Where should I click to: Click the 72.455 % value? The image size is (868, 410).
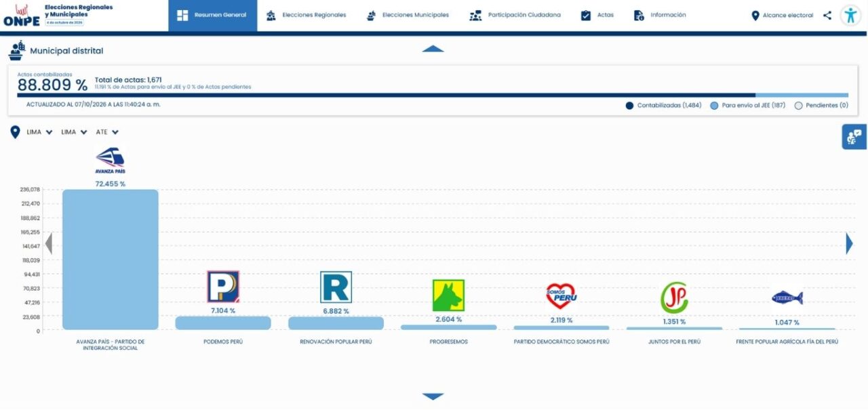pyautogui.click(x=110, y=184)
